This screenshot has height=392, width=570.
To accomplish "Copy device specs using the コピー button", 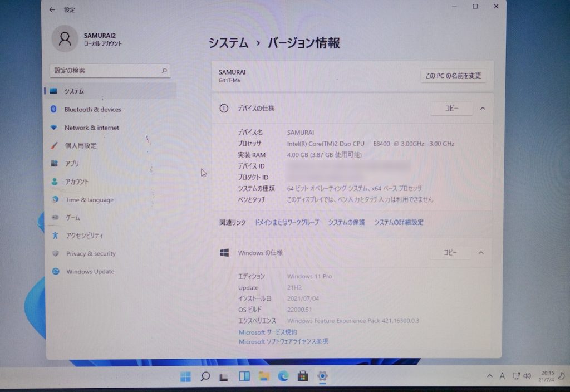I will (x=452, y=109).
